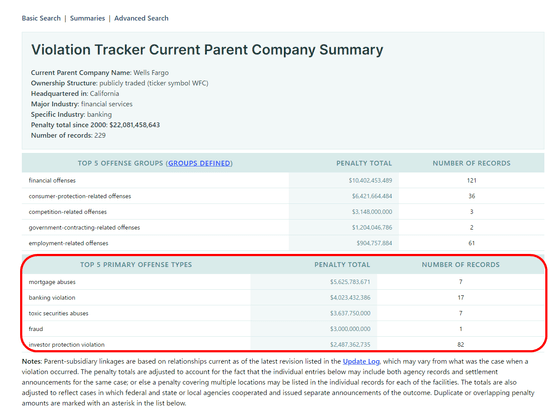
Task: Click investor protection violation offense type
Action: click(66, 345)
